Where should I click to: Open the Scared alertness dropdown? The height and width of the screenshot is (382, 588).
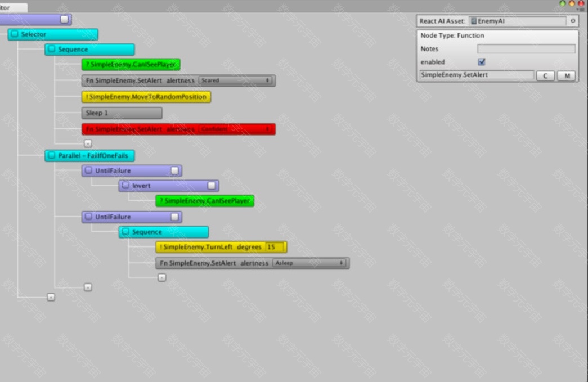(x=236, y=80)
